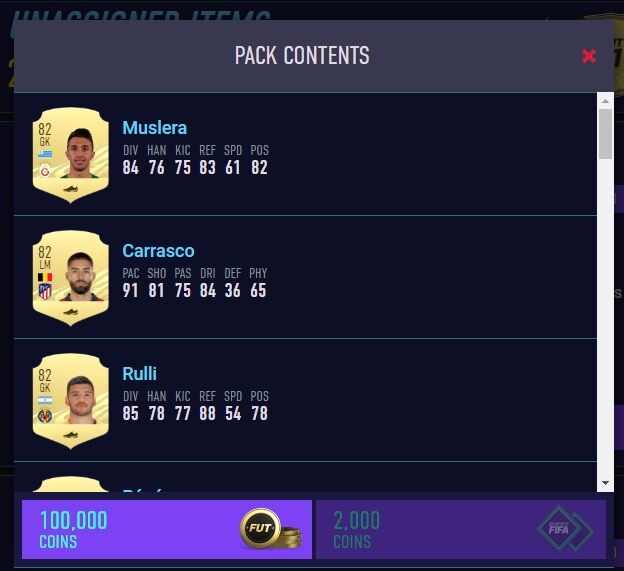Screen dimensions: 624x571
Task: Select the 2,000 coins FIFA points option
Action: point(461,530)
